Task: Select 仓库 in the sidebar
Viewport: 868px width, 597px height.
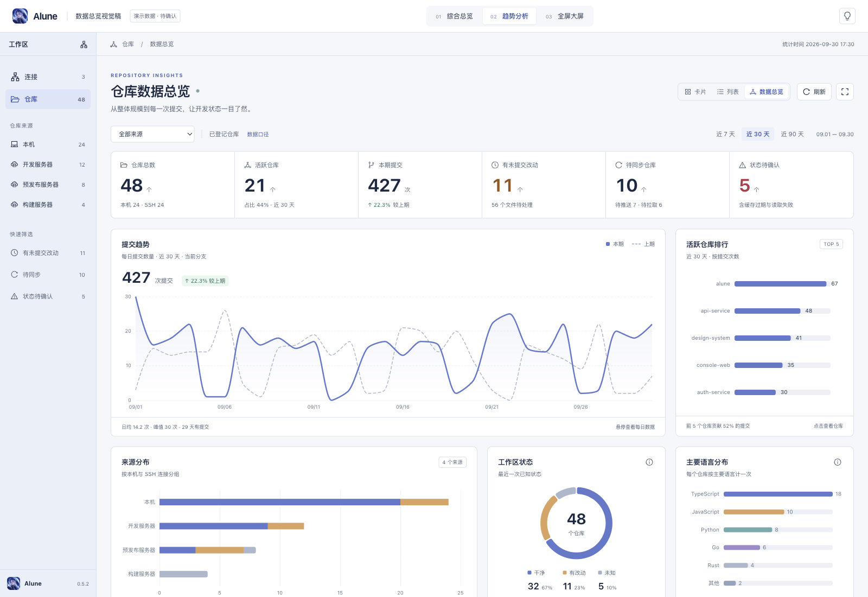Action: point(48,99)
